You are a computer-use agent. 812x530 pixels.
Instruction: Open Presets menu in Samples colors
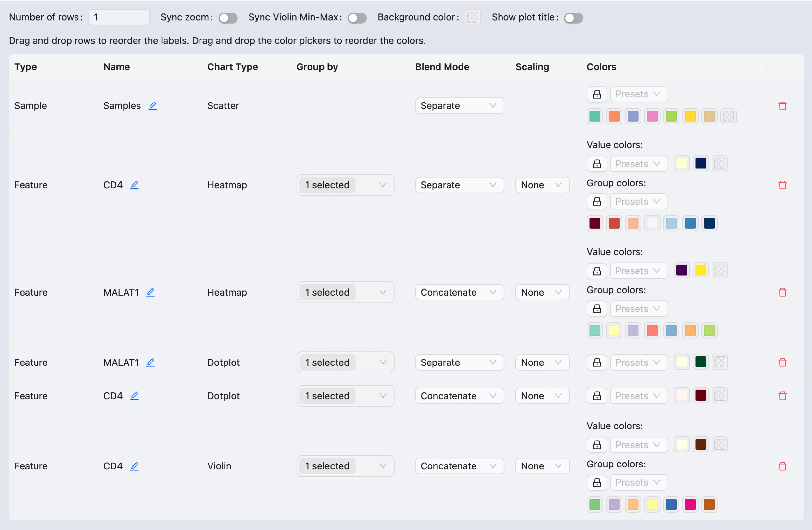[x=638, y=94]
